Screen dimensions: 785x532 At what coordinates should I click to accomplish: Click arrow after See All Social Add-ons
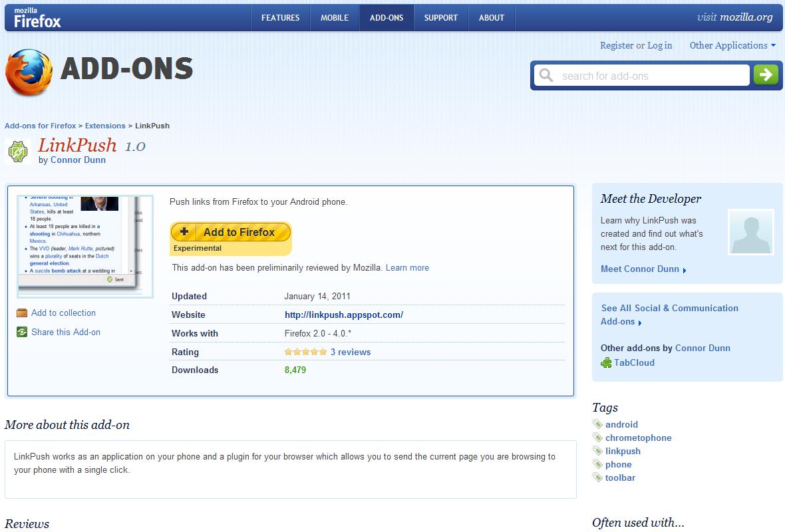click(640, 323)
